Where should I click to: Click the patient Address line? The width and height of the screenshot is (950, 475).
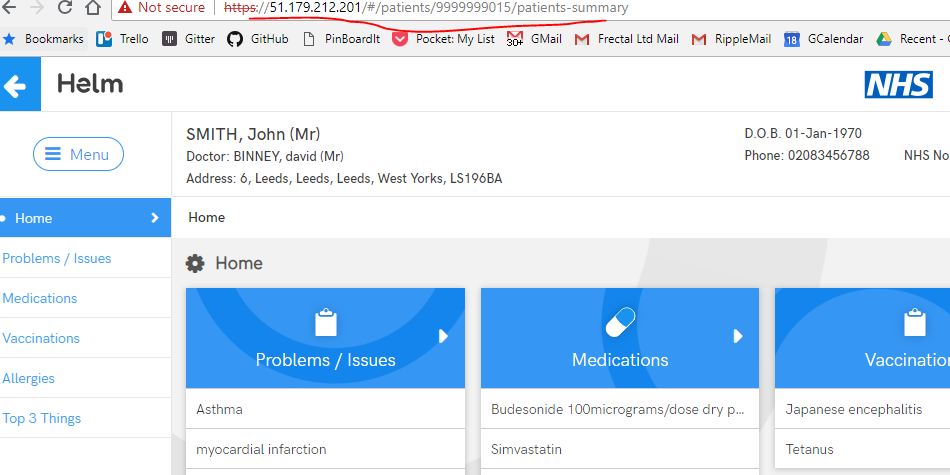[344, 179]
